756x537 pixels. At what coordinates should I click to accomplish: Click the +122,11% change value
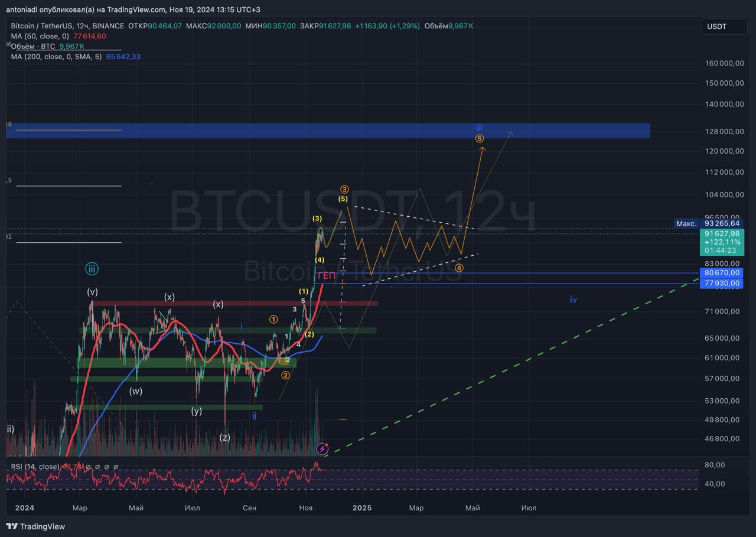(721, 242)
